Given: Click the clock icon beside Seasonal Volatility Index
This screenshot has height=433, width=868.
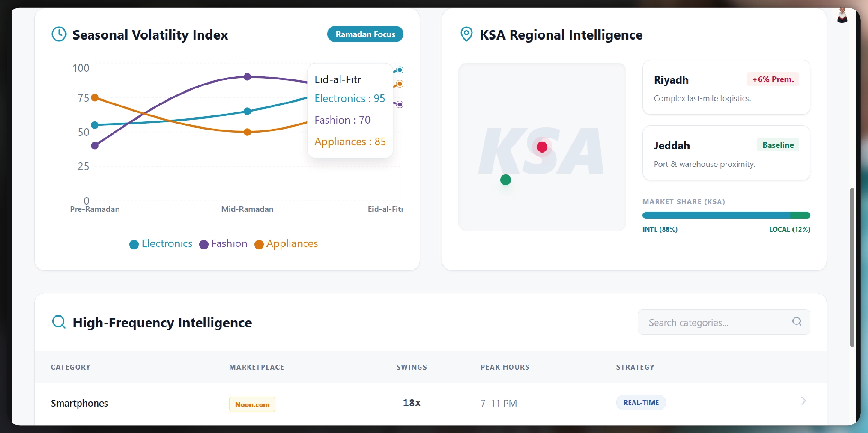Looking at the screenshot, I should click(59, 34).
